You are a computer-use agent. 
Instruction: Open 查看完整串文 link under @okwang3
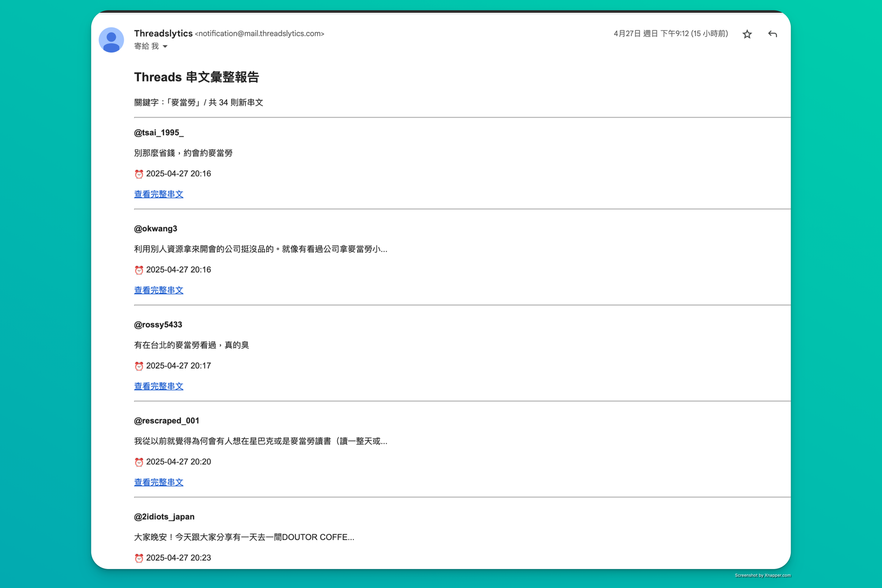(x=159, y=290)
